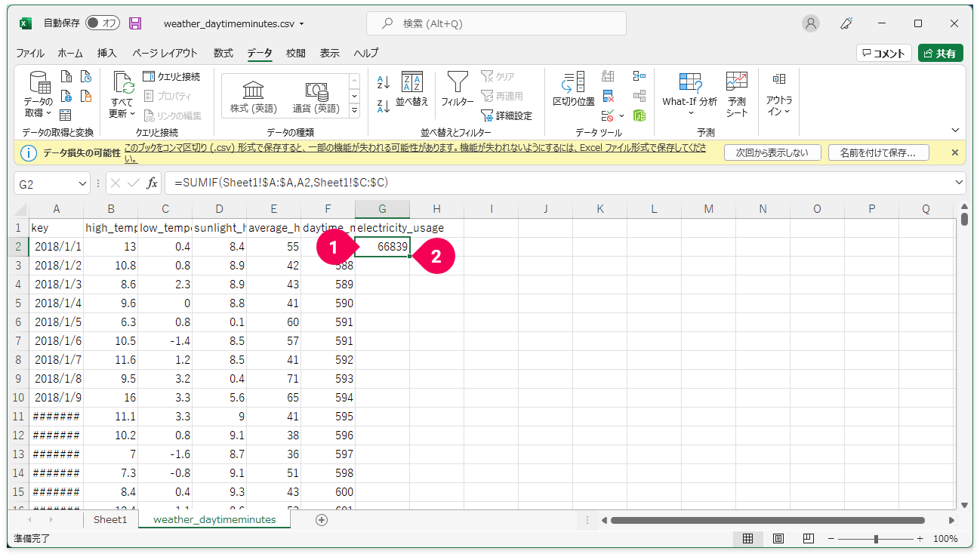980x557 pixels.
Task: Click the Manage Data Model icon
Action: [639, 115]
